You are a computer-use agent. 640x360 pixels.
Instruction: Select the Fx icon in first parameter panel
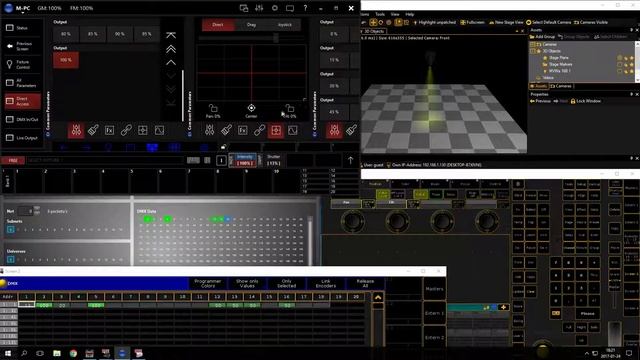(109, 130)
